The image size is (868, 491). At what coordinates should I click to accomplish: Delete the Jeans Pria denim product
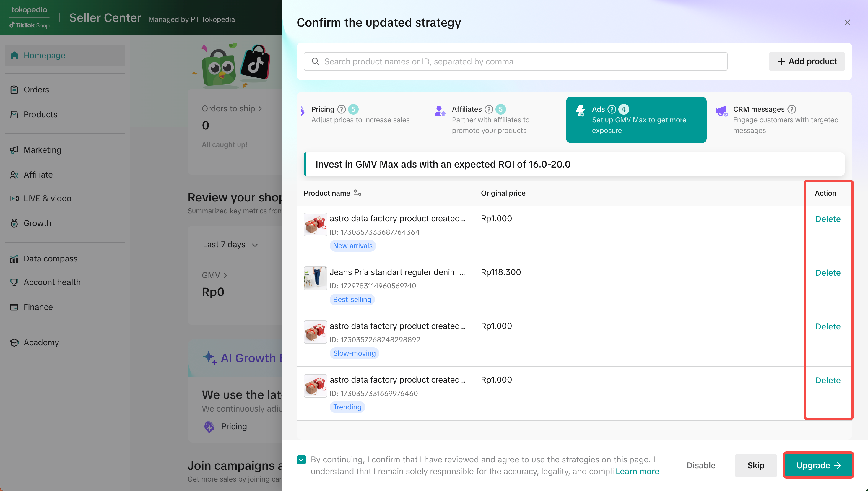[x=828, y=273]
